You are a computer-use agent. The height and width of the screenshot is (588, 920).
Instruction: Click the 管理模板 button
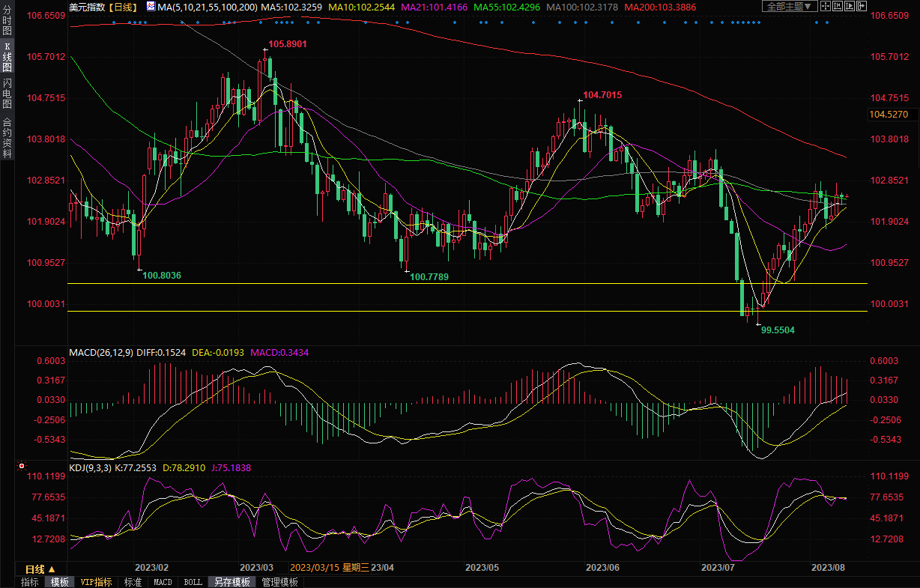tap(279, 582)
